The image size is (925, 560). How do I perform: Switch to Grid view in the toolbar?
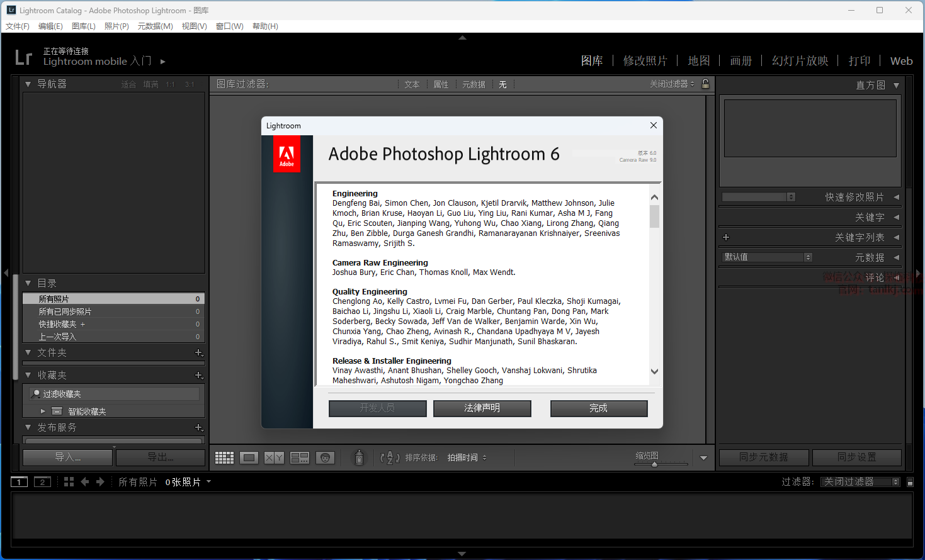pyautogui.click(x=224, y=457)
